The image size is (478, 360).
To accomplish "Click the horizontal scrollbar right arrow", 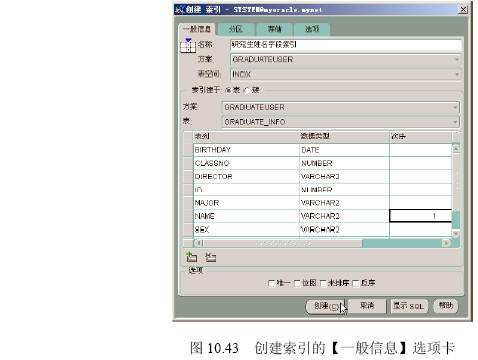I will coord(446,243).
